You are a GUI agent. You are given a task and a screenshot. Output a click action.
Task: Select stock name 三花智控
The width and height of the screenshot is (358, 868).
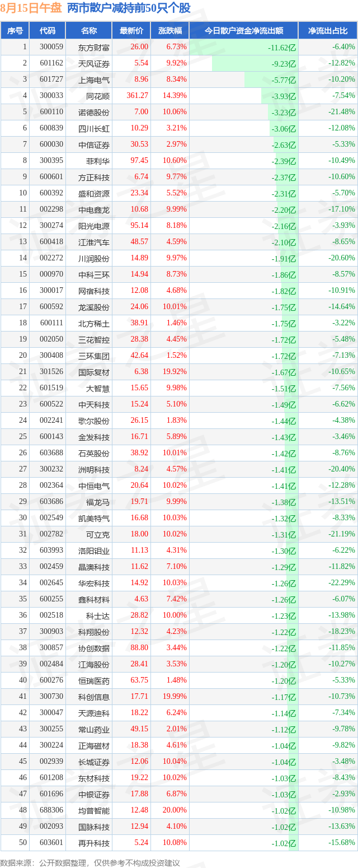pos(94,339)
